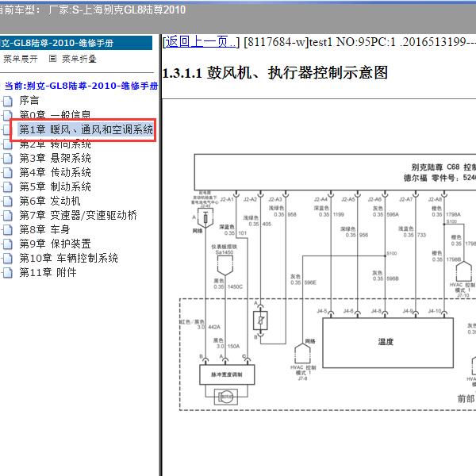Screen dimensions: 476x476
Task: Click the 温度 module box in diagram
Action: pos(388,343)
